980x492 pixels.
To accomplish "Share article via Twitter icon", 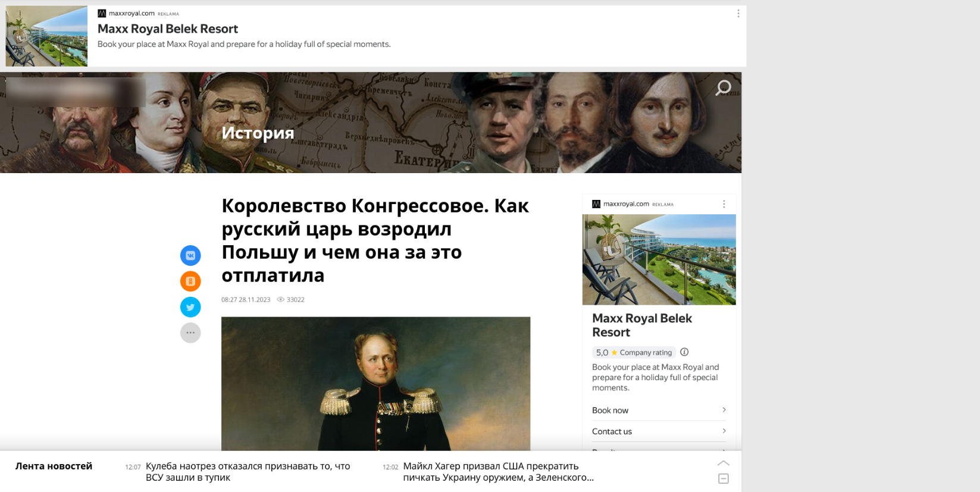I will (190, 307).
